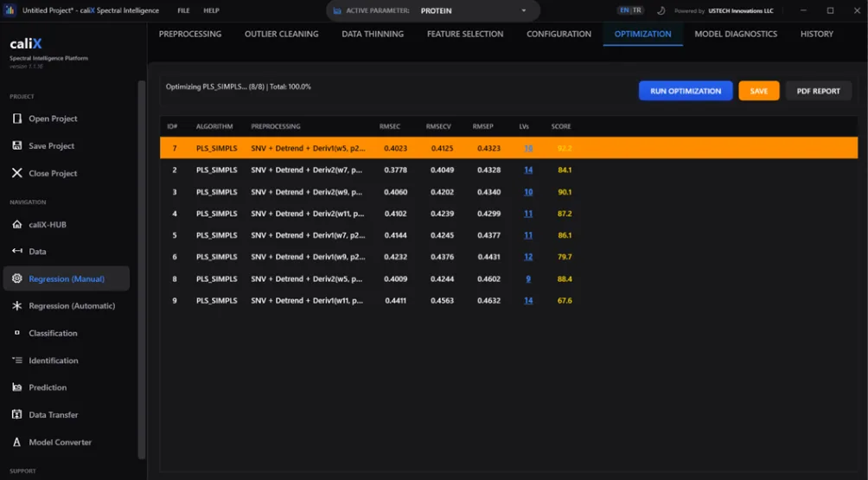Click RMSEP value 0.4323 in highlighted row

[488, 149]
